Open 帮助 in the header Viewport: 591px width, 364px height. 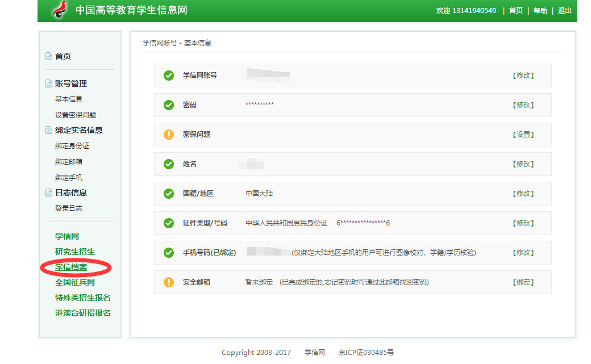[x=540, y=11]
